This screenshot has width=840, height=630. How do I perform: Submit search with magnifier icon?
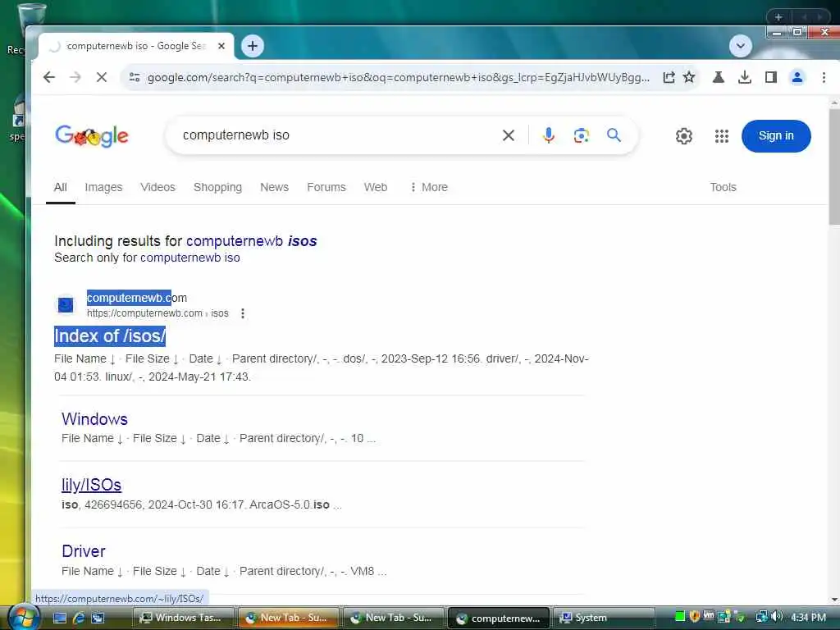click(614, 135)
